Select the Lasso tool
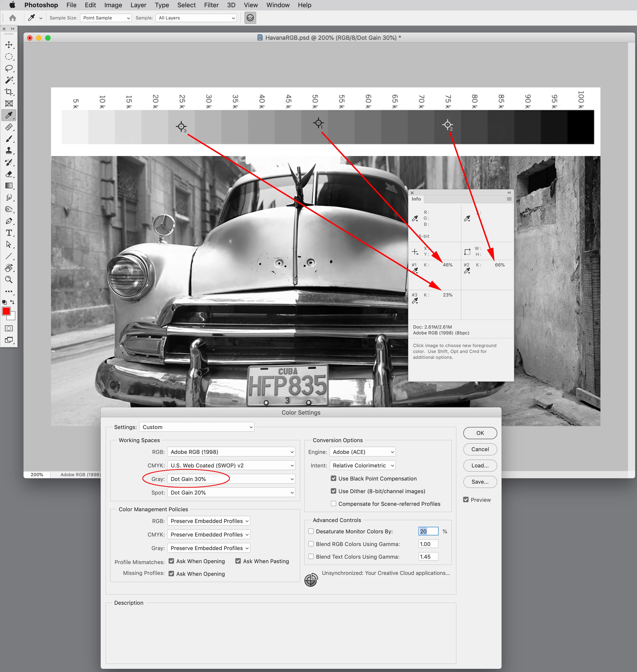 pyautogui.click(x=9, y=68)
